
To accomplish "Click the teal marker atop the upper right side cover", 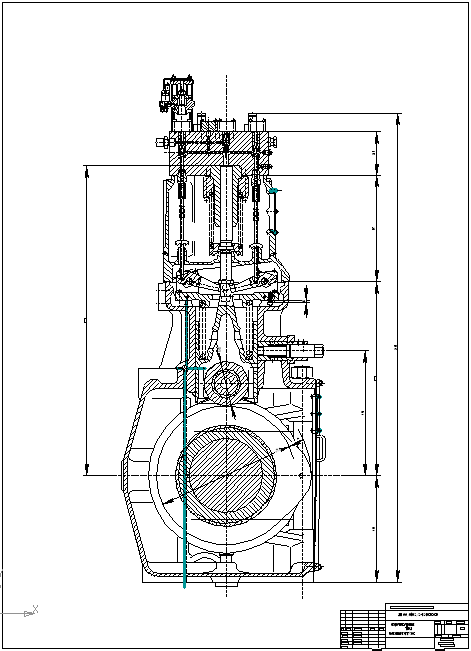I will click(x=273, y=190).
